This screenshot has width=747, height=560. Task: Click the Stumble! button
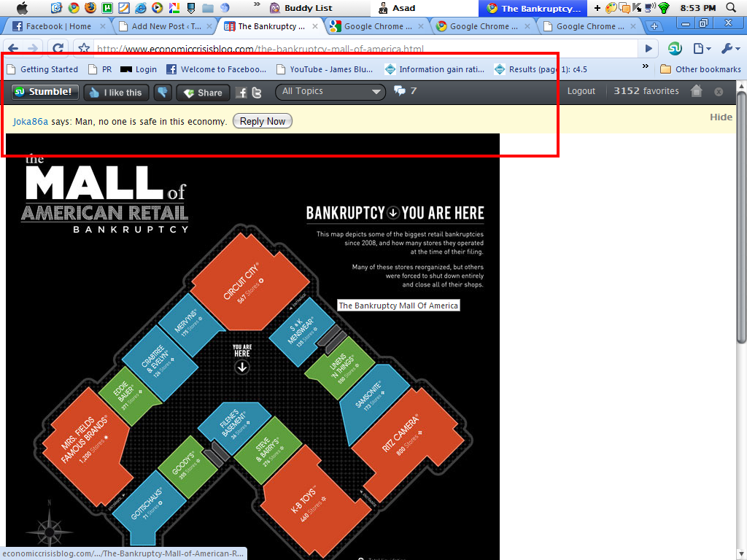tap(43, 92)
